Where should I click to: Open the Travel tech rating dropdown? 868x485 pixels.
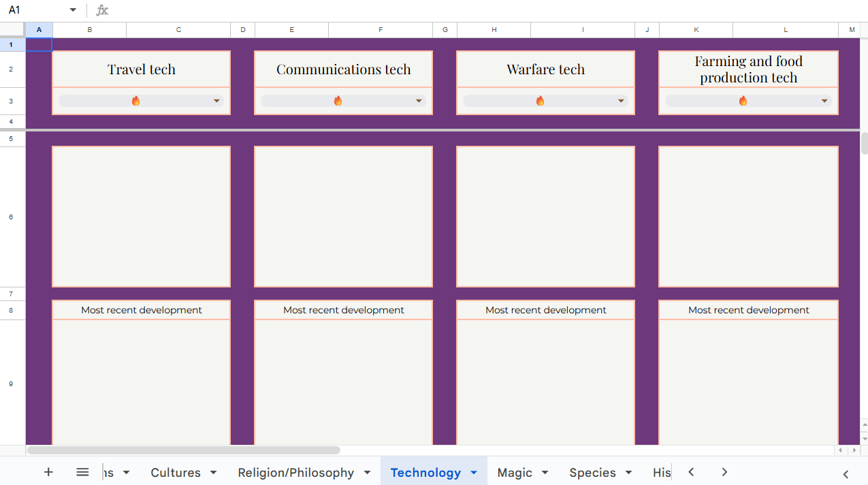[x=216, y=99]
